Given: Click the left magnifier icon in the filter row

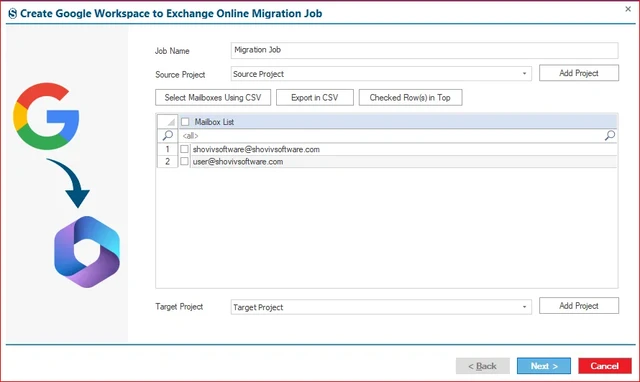Looking at the screenshot, I should [x=167, y=135].
